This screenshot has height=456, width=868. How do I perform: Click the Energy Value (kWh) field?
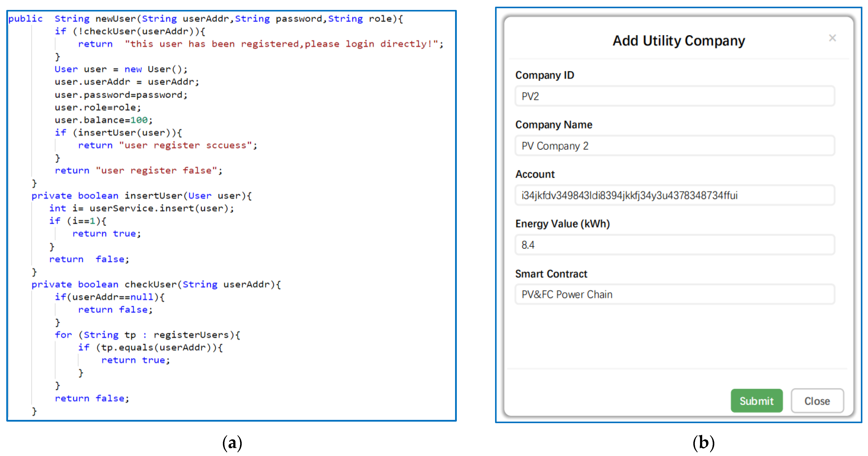(x=675, y=245)
